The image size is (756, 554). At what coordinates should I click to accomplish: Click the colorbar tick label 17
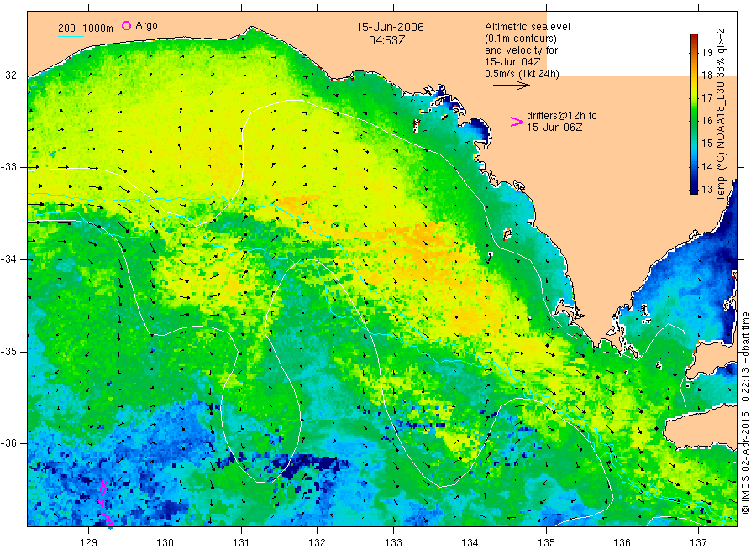click(x=706, y=98)
